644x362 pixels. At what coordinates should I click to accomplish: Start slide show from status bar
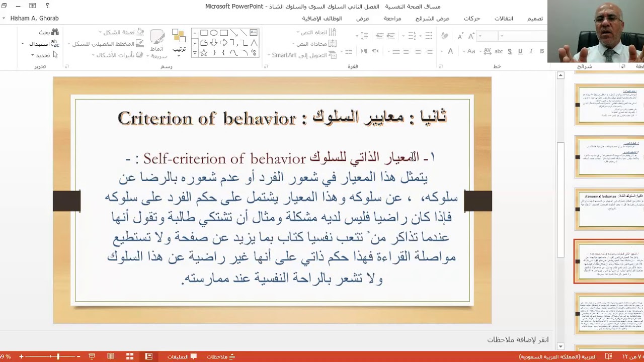pyautogui.click(x=92, y=356)
